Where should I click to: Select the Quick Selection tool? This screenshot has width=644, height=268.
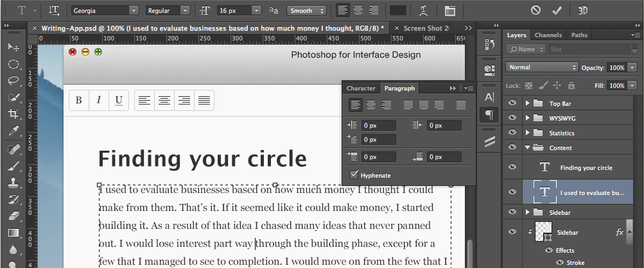pyautogui.click(x=13, y=97)
